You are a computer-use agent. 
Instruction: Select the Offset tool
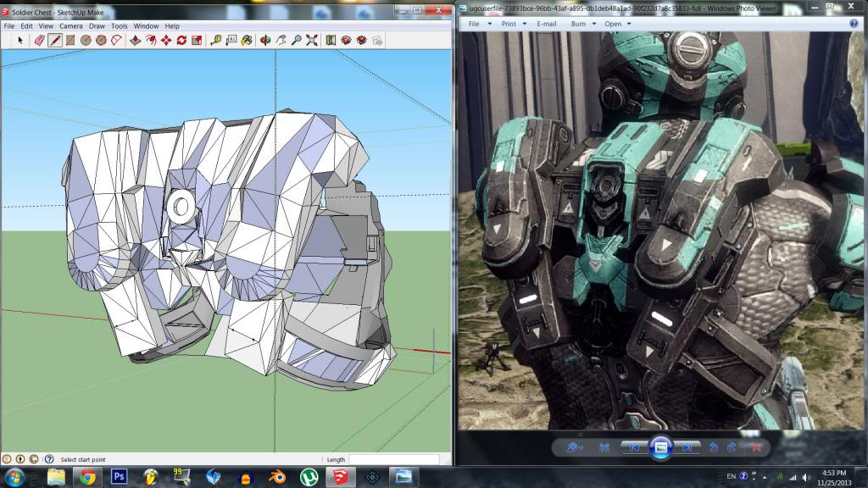coord(151,41)
